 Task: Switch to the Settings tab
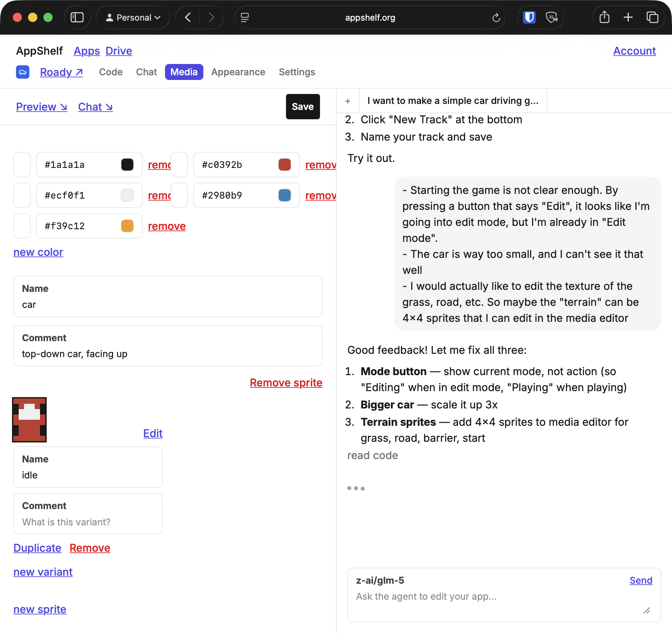297,72
